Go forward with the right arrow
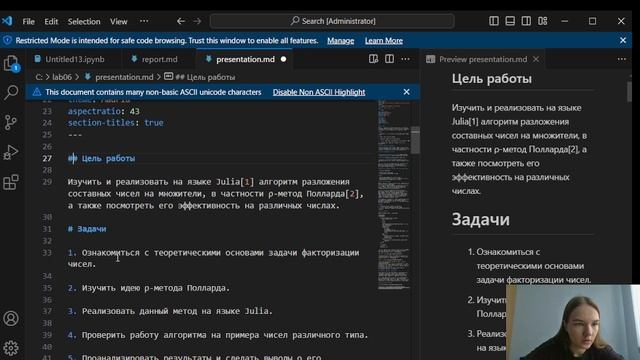 point(198,21)
